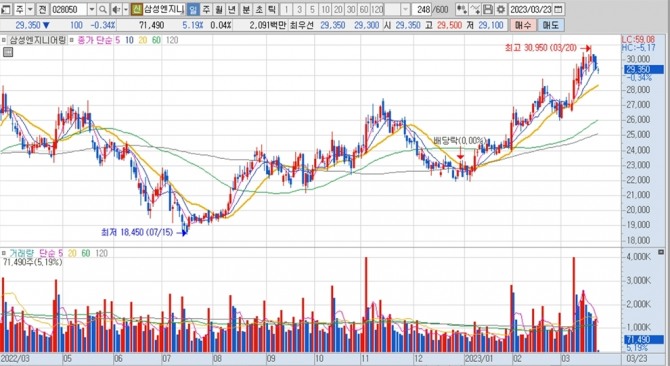
Task: Click the window layout icon at top-left corner
Action: (6, 9)
